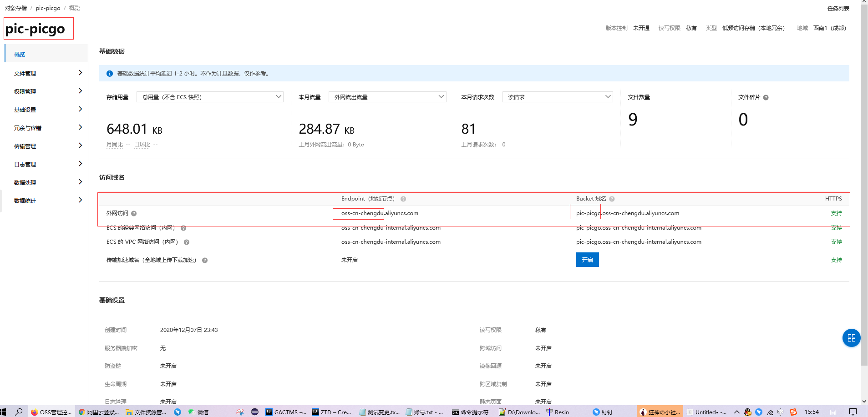868x417 pixels.
Task: Click the help icon next to 外网访问
Action: click(134, 213)
